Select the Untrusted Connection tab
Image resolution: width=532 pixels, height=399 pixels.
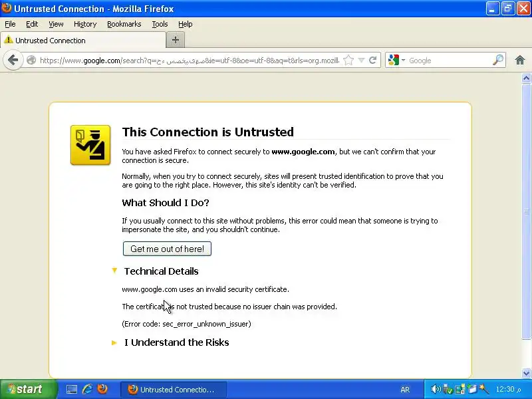[x=82, y=41]
